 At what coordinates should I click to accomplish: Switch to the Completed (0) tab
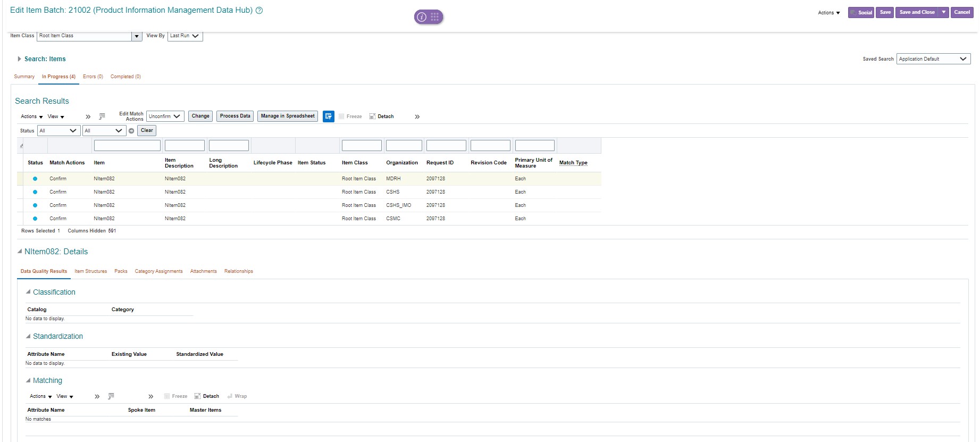(x=125, y=77)
